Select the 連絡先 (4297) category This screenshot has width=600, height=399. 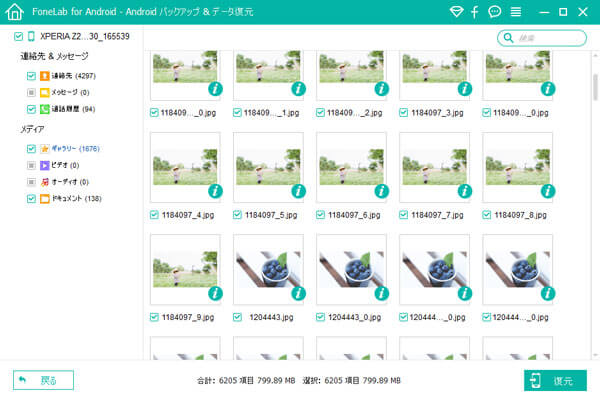pyautogui.click(x=73, y=76)
